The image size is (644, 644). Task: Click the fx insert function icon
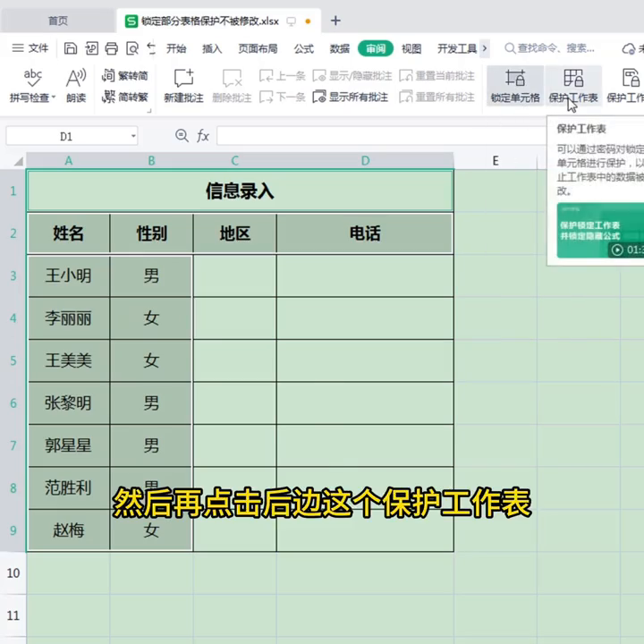tap(203, 136)
